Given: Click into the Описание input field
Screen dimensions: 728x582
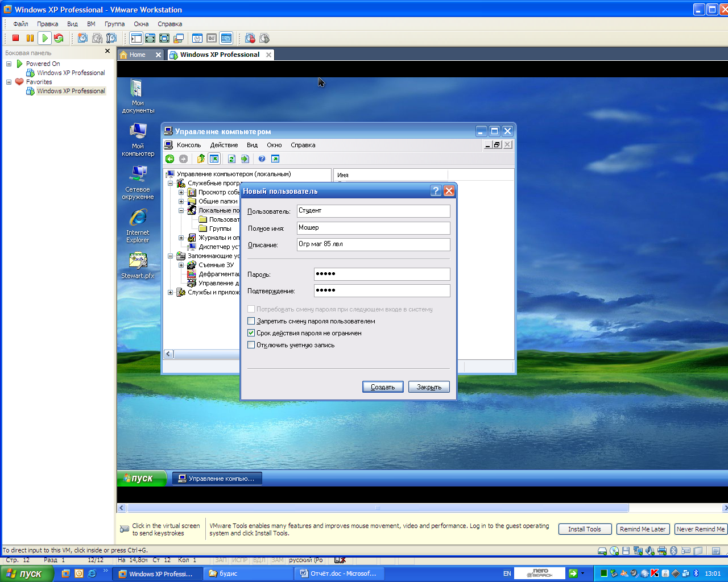Looking at the screenshot, I should click(373, 244).
